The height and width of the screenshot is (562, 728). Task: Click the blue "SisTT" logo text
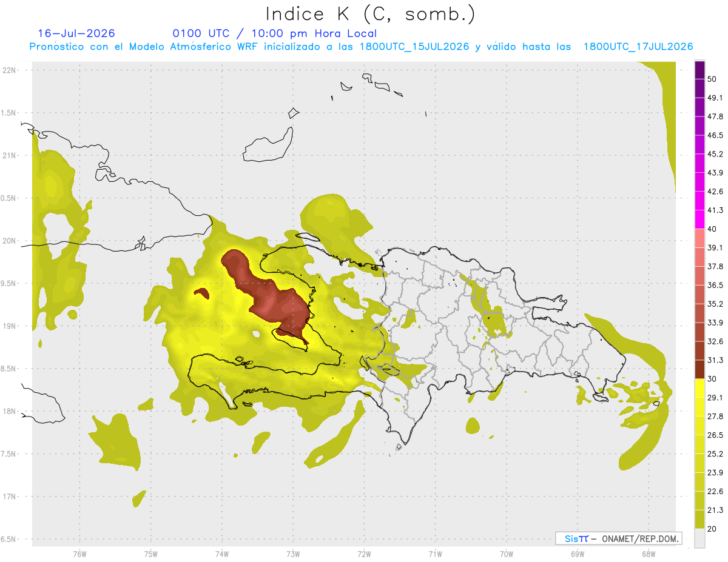coord(576,538)
